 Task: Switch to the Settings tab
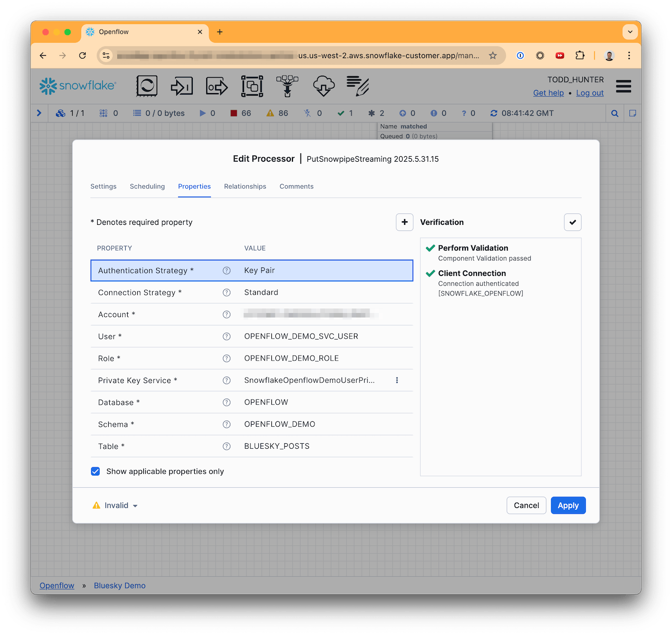tap(103, 186)
